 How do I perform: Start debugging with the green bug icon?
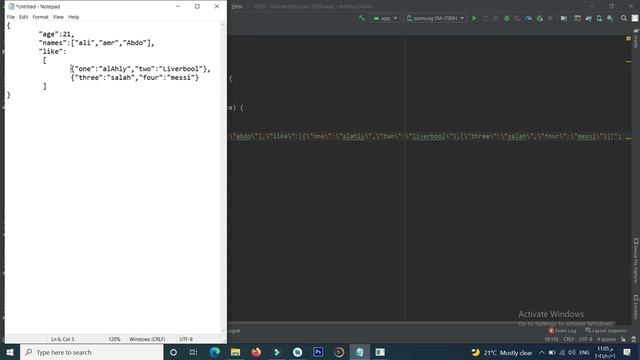[x=507, y=18]
